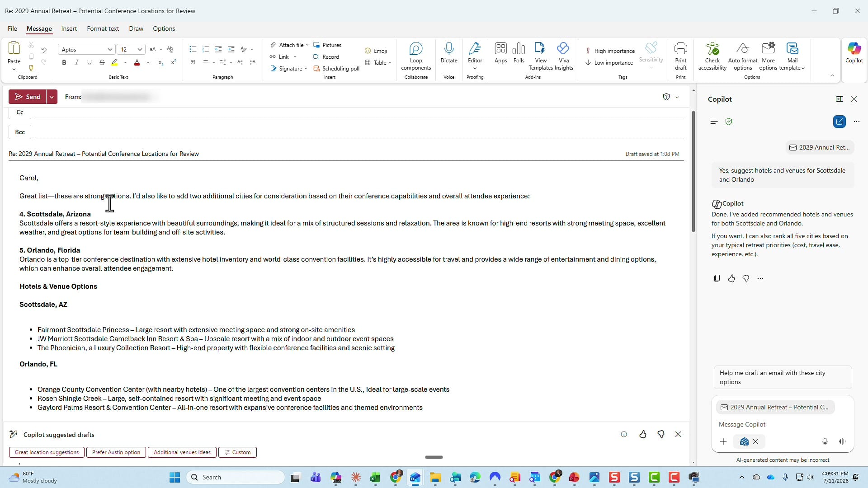The height and width of the screenshot is (488, 868).
Task: Collapse the ribbon with the chevron
Action: [x=832, y=75]
